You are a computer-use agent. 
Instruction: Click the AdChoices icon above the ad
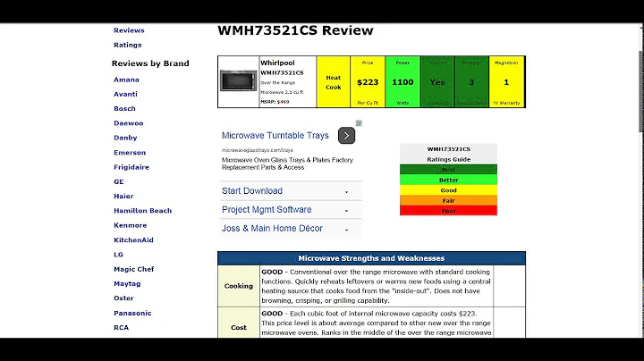(x=359, y=123)
